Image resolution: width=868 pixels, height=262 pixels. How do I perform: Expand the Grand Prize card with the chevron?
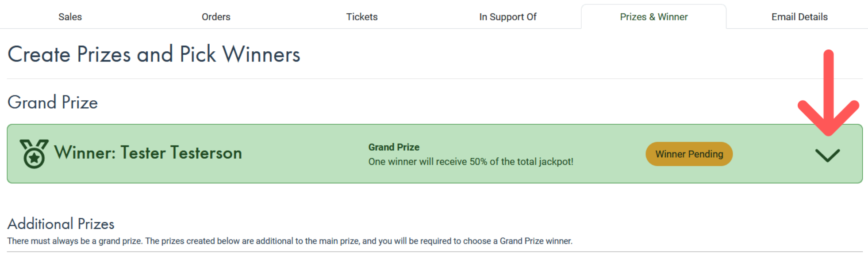(x=827, y=155)
